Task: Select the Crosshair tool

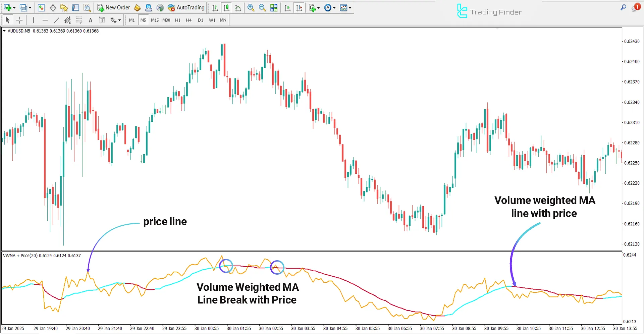Action: [19, 20]
